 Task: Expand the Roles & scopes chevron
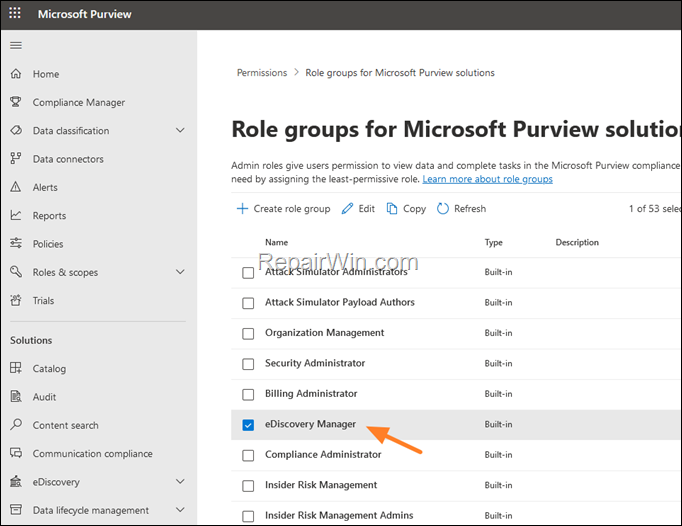tap(180, 271)
